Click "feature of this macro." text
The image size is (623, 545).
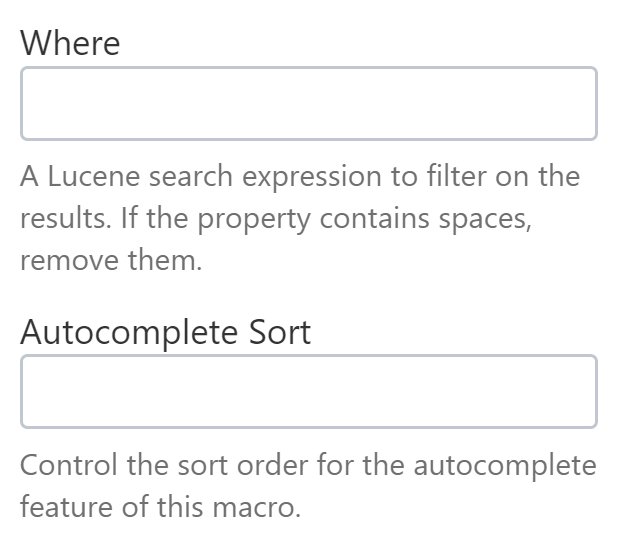pyautogui.click(x=160, y=507)
